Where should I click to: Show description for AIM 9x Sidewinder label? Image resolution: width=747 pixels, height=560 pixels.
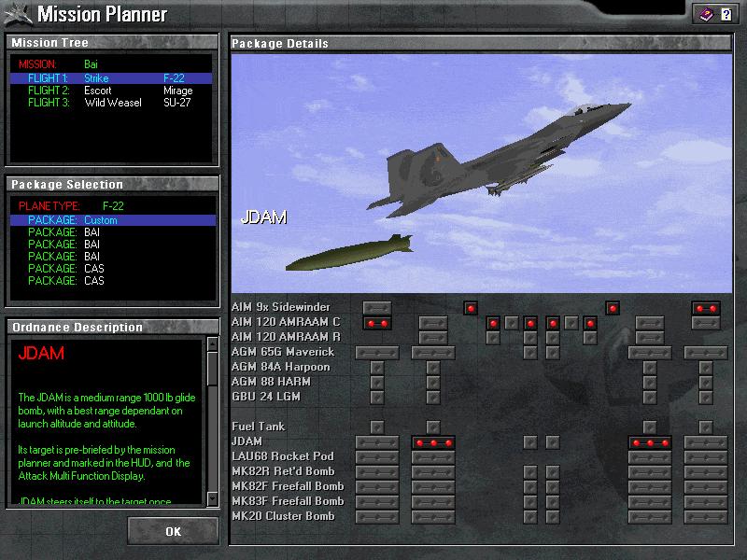click(x=281, y=307)
